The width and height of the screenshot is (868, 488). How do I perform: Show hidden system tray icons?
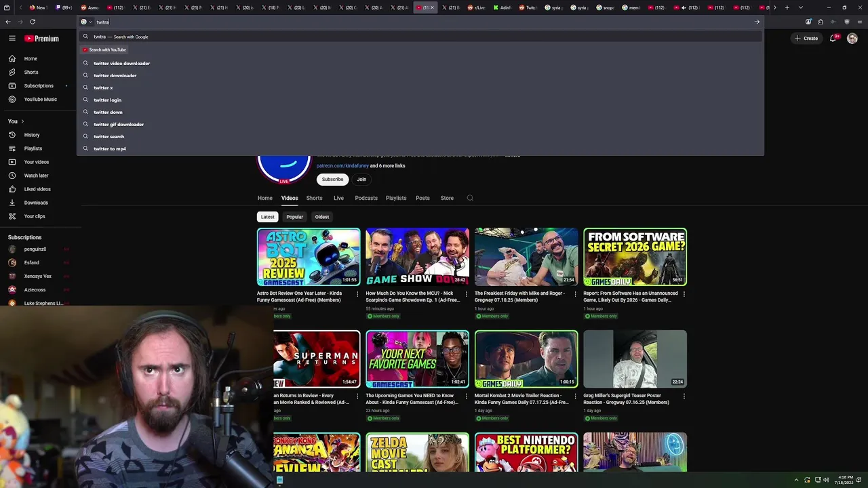(x=796, y=480)
